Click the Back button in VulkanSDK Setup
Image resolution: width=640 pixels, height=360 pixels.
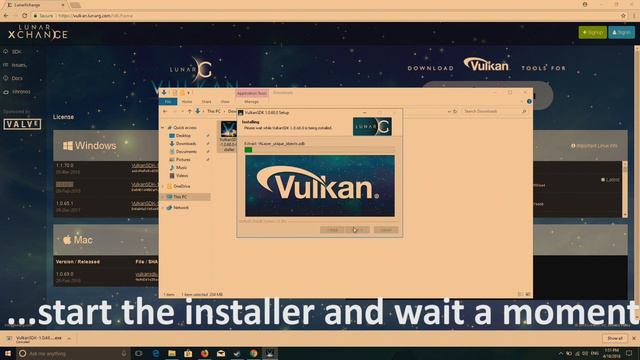tap(332, 230)
